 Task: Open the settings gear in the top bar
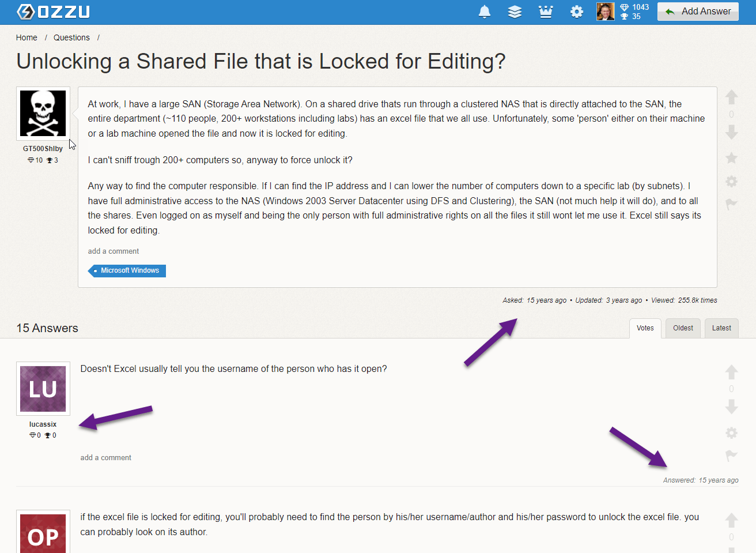point(577,12)
